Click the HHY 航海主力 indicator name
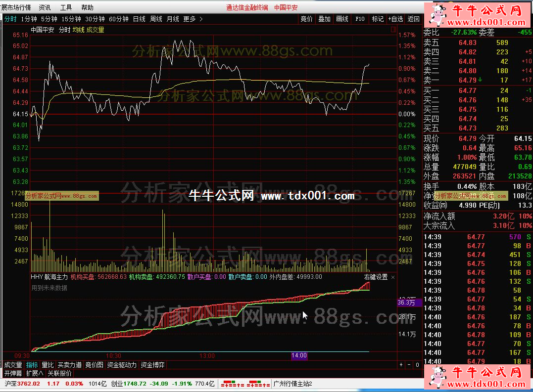The width and height of the screenshot is (533, 392). point(49,277)
